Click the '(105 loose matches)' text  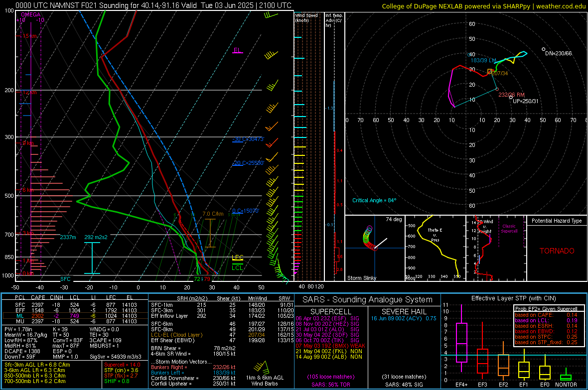point(331,377)
